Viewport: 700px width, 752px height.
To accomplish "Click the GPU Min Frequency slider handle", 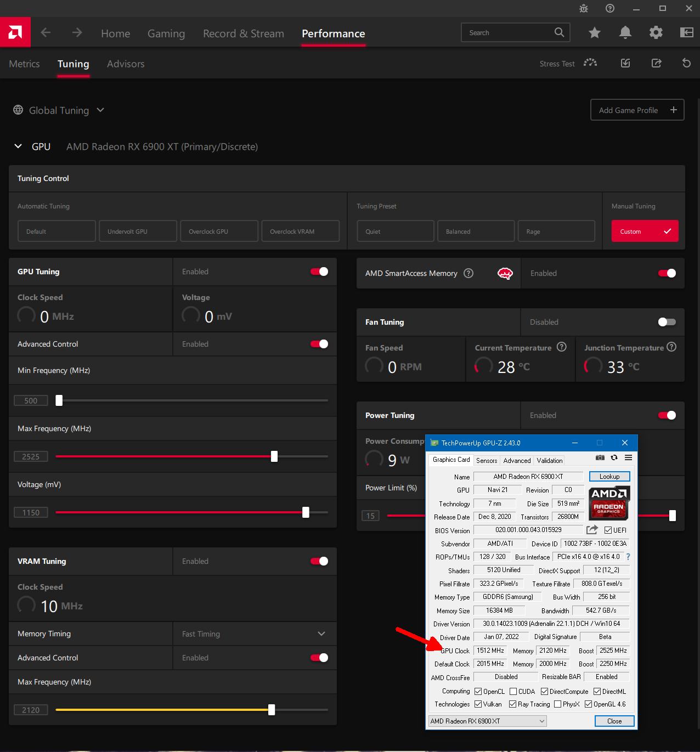I will [x=59, y=400].
